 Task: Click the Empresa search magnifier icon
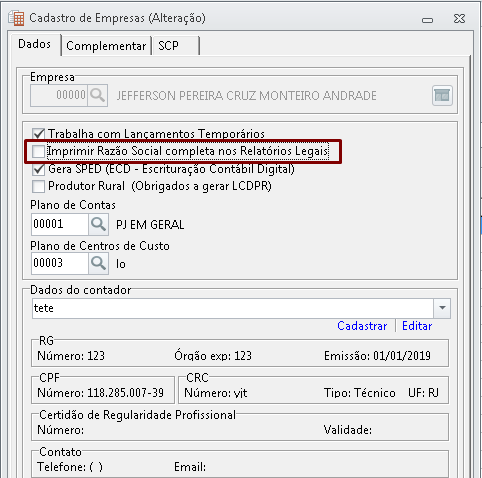98,96
